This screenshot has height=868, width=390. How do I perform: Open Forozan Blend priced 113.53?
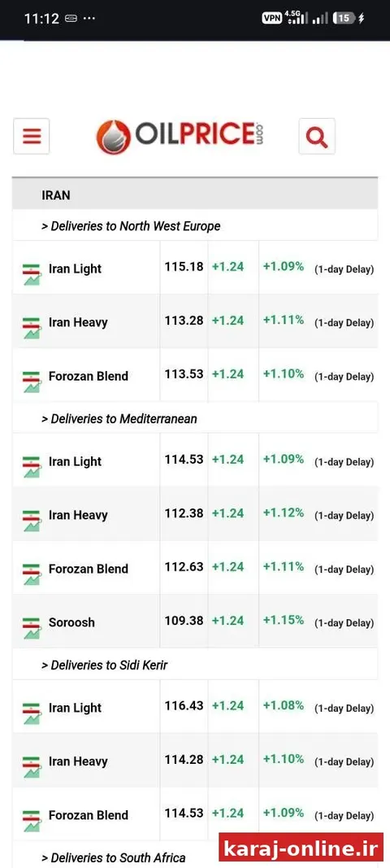pyautogui.click(x=89, y=376)
